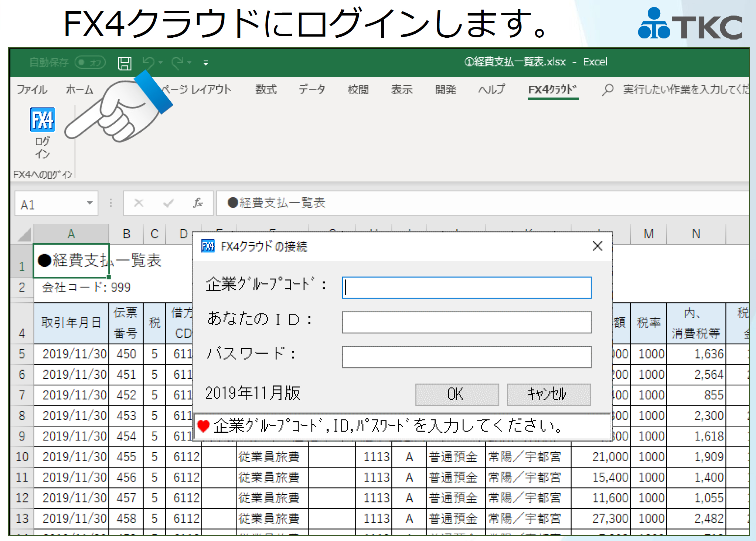
Task: Toggle 自動保存 (AutoSave) on
Action: click(89, 62)
